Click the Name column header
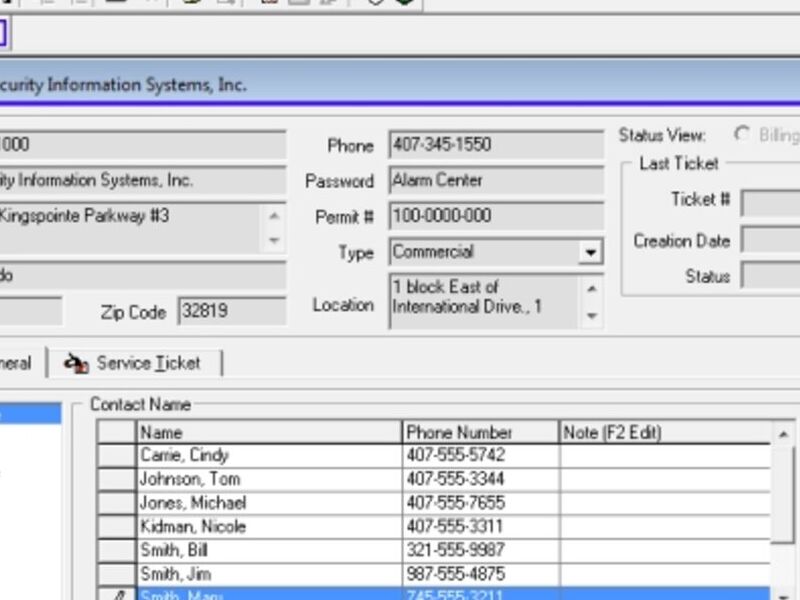The height and width of the screenshot is (600, 800). [x=269, y=433]
